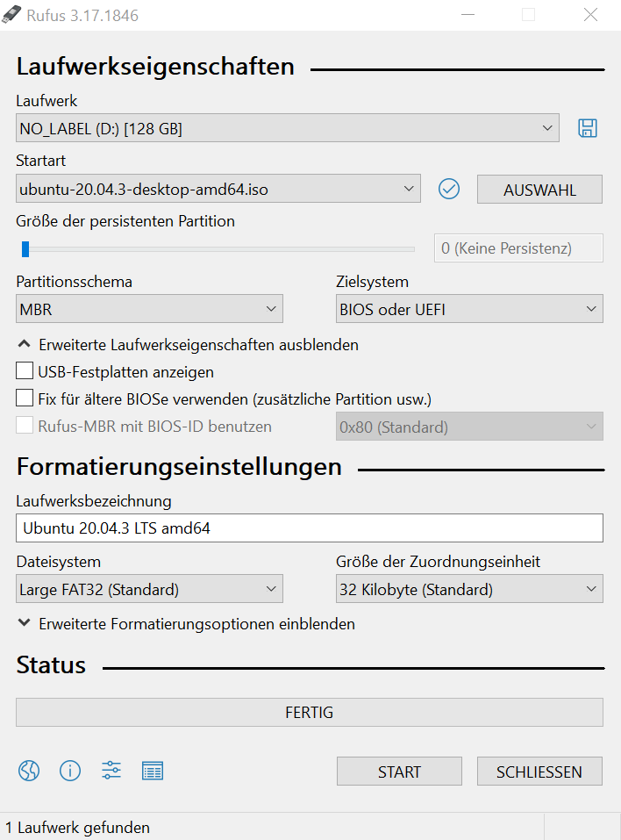Click the 0 (Keine Persistenz) size field
The width and height of the screenshot is (621, 840).
[518, 248]
